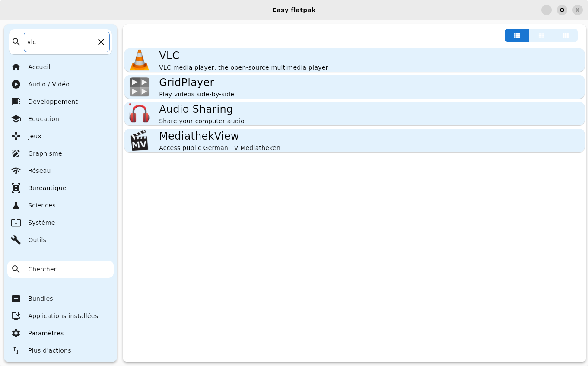The image size is (588, 366).
Task: Browse the Sciences category
Action: pos(60,205)
